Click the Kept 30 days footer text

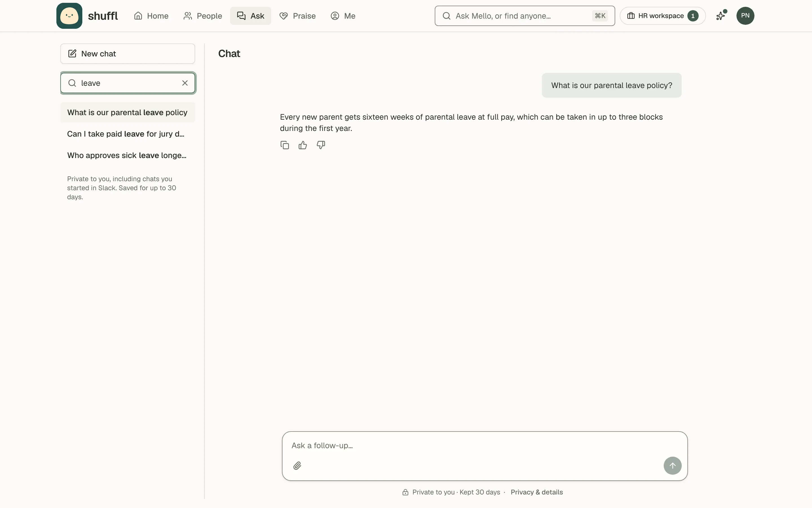tap(480, 492)
